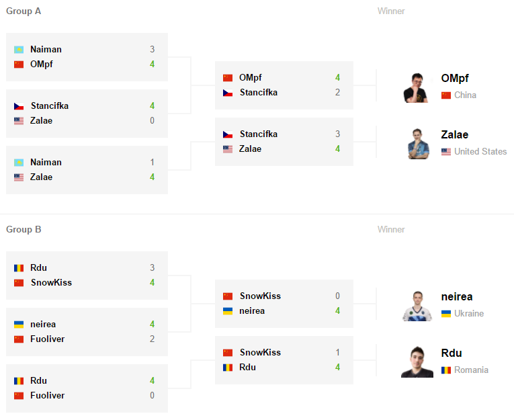Click Kazakhstan flag next to Naiman in first match
The image size is (514, 420).
pos(19,50)
